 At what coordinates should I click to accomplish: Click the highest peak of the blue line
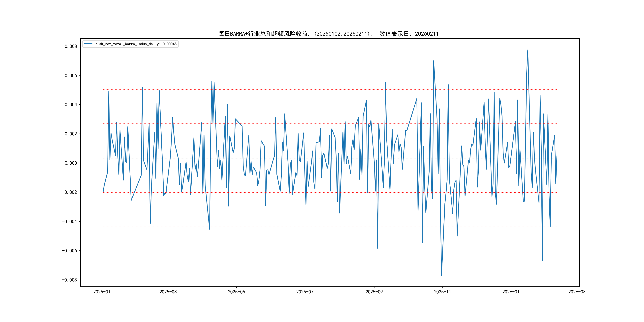[x=528, y=50]
